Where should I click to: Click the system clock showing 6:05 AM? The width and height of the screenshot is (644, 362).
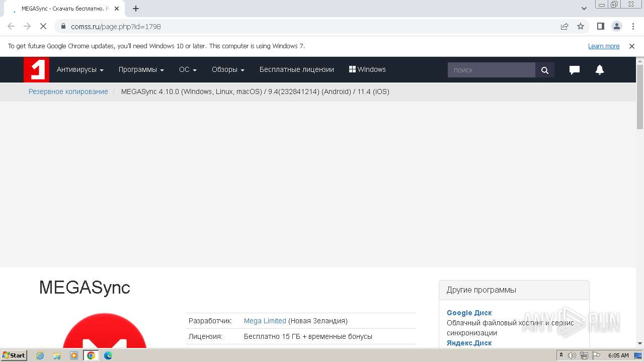click(618, 355)
